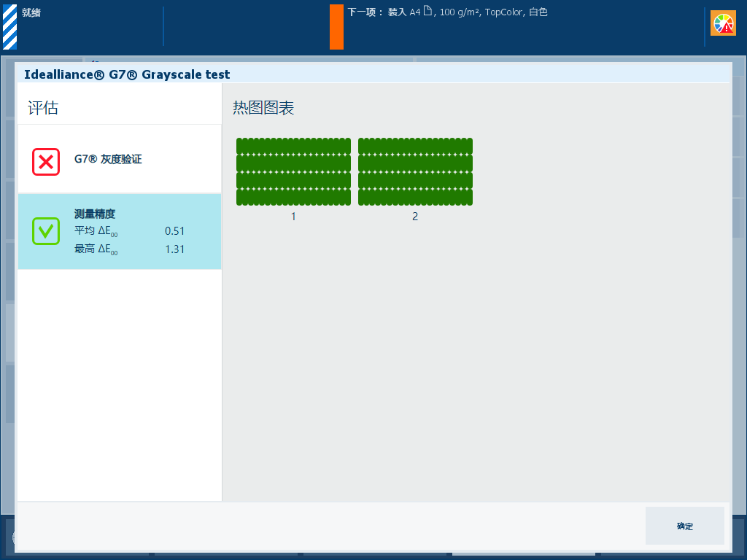
Task: Click the Idealliance G7 Grayscale test title
Action: click(x=127, y=74)
